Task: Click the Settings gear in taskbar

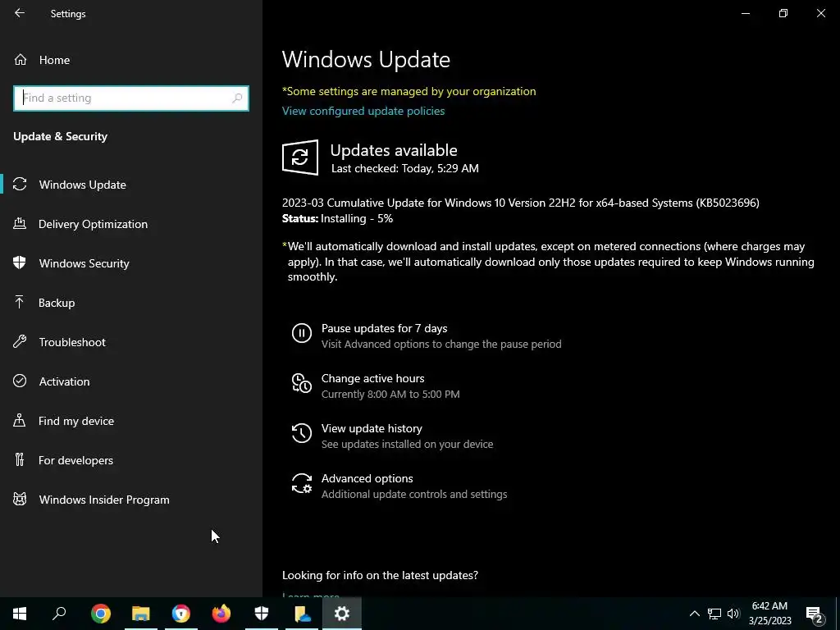Action: click(x=342, y=614)
